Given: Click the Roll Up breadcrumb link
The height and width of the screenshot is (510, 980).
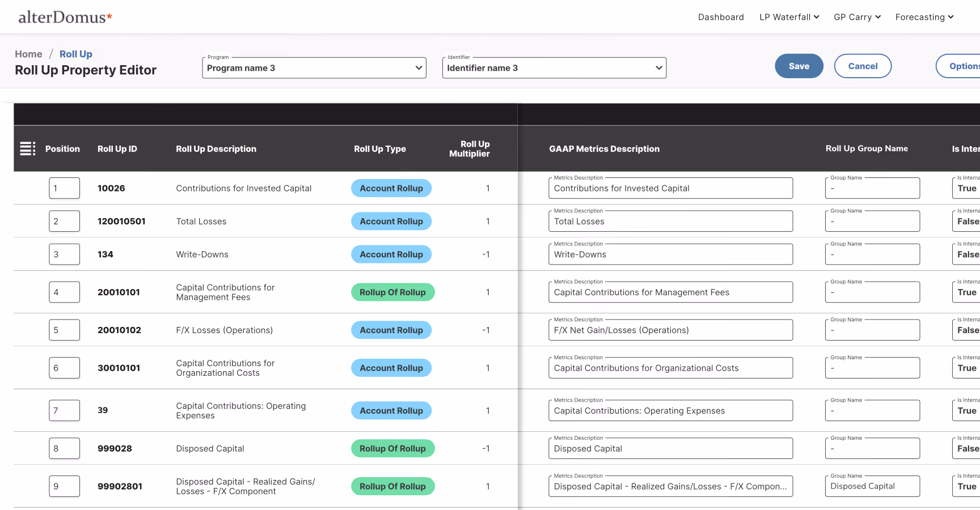Looking at the screenshot, I should tap(76, 54).
